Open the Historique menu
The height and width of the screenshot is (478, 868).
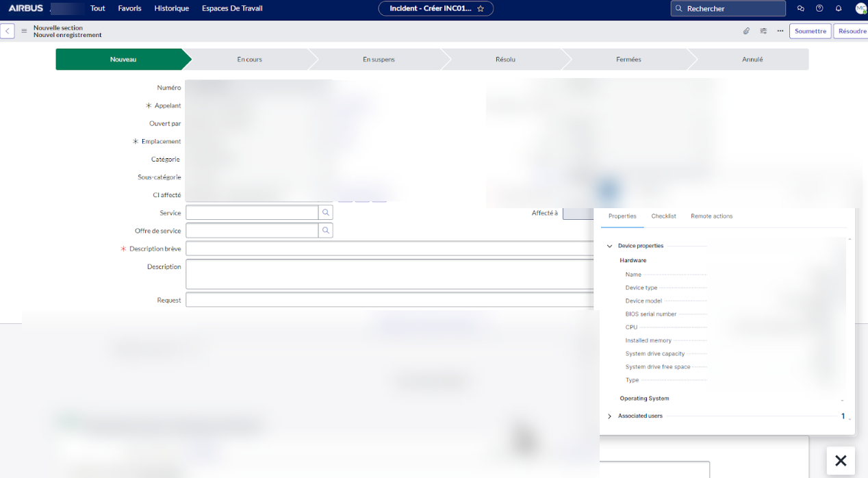[x=171, y=9]
